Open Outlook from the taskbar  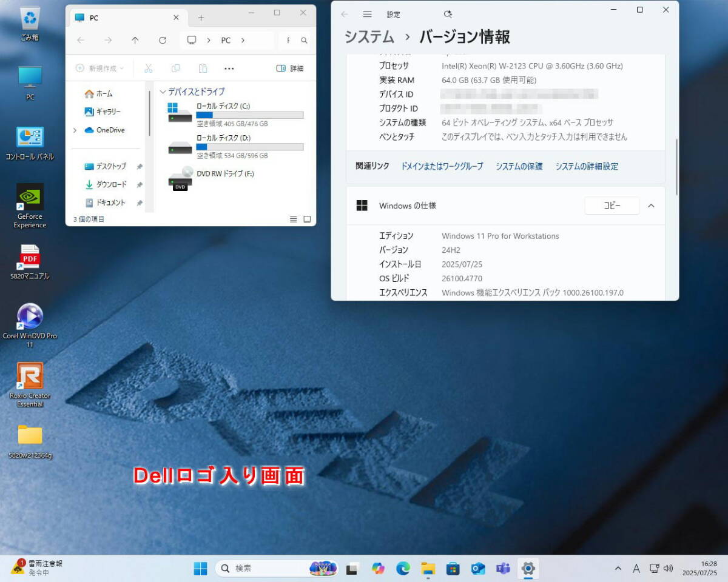(x=478, y=568)
